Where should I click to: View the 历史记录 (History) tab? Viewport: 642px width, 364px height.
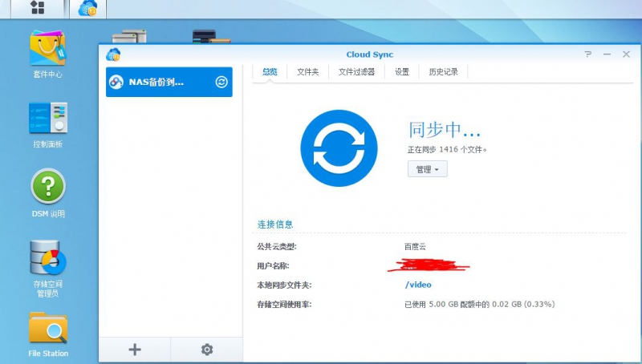point(443,72)
